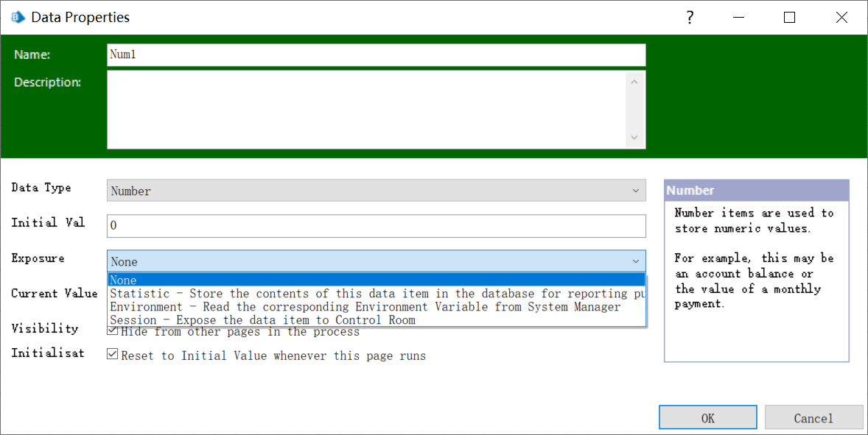
Task: Choose the Environment exposure option
Action: point(376,307)
